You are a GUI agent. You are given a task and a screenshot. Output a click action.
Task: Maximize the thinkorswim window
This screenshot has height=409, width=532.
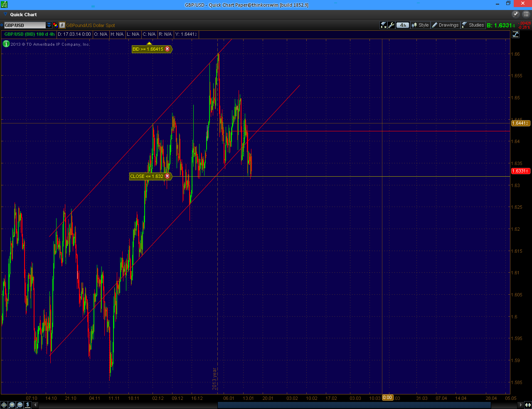pos(508,4)
